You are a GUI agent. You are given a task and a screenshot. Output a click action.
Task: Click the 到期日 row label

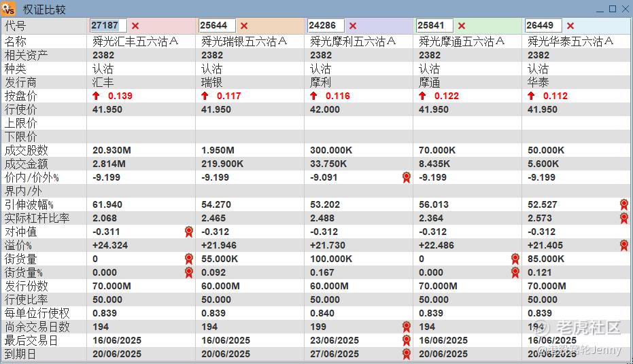(x=20, y=354)
